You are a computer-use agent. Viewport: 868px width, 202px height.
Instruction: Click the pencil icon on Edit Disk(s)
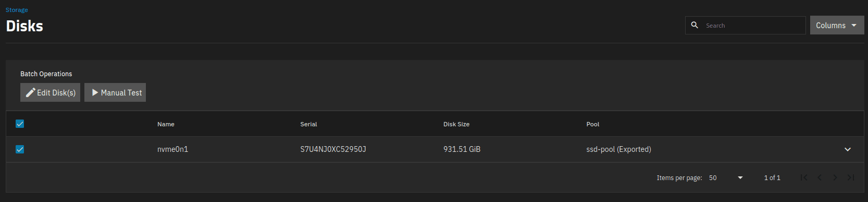point(31,92)
